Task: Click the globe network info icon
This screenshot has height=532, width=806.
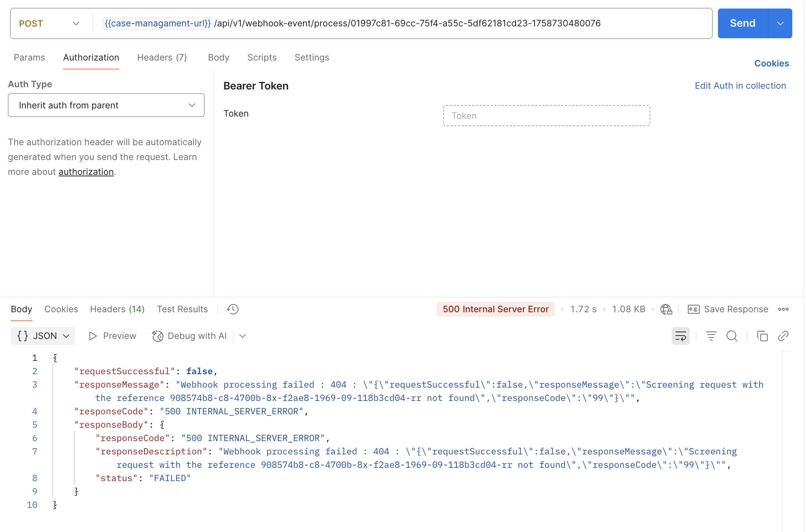Action: (x=666, y=309)
